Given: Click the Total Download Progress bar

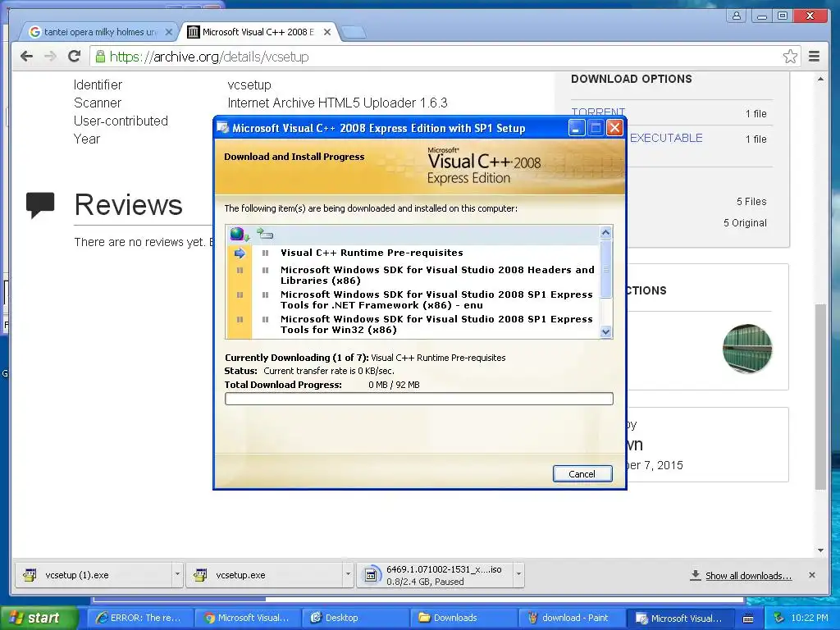Looking at the screenshot, I should (419, 399).
